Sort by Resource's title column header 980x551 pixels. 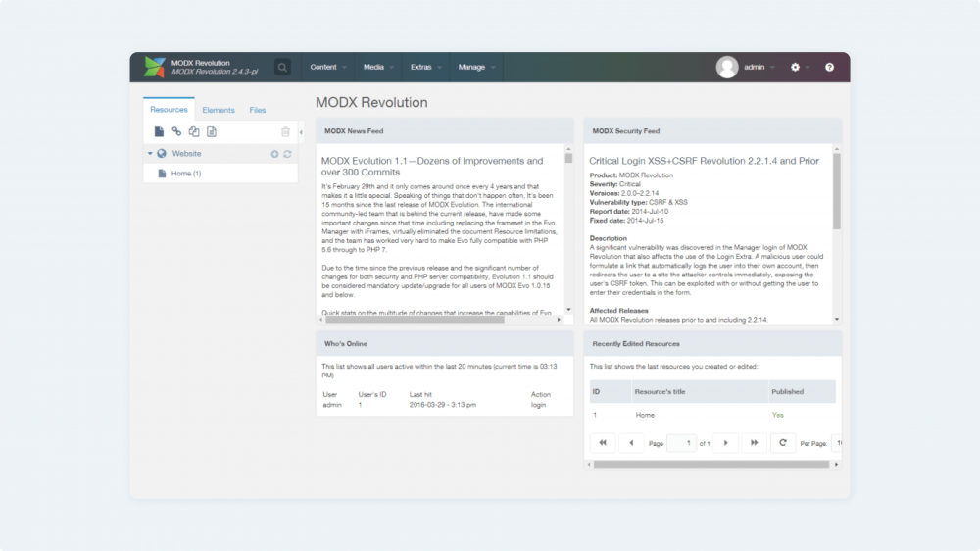tap(700, 391)
